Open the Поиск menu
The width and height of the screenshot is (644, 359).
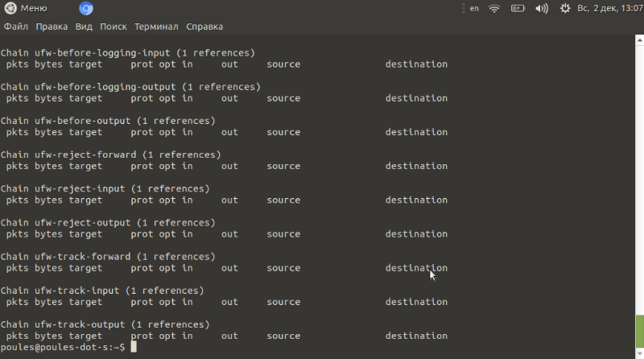click(x=114, y=27)
